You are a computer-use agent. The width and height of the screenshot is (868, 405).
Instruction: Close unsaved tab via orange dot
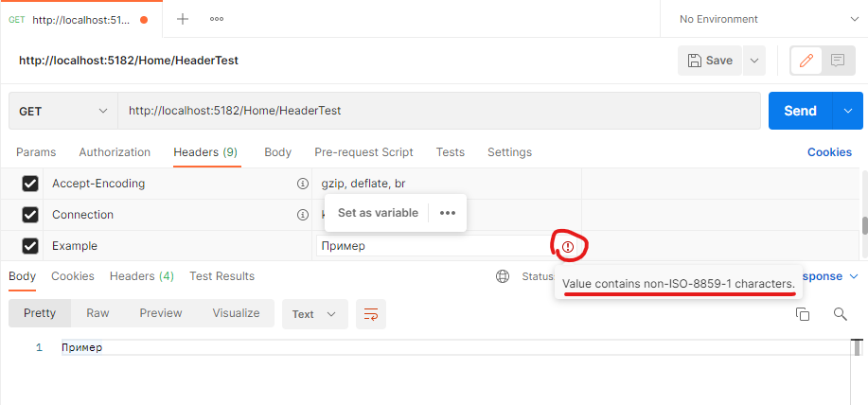click(x=144, y=20)
